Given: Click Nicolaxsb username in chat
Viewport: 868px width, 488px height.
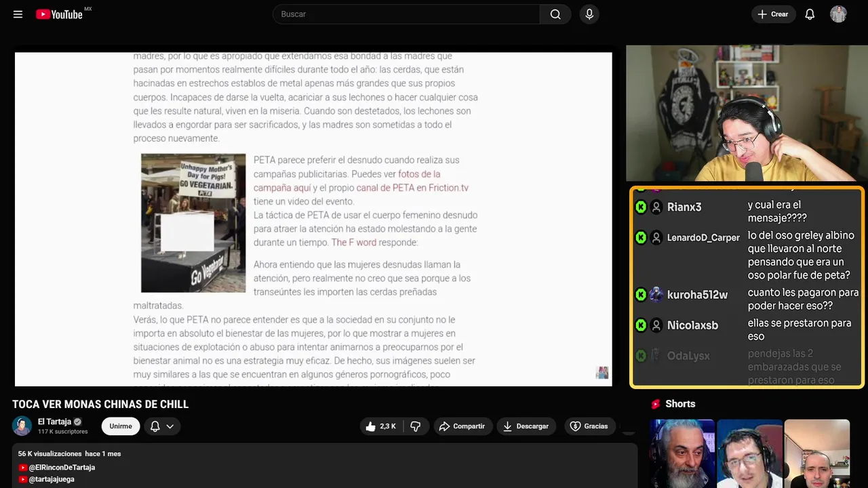Looking at the screenshot, I should 692,325.
